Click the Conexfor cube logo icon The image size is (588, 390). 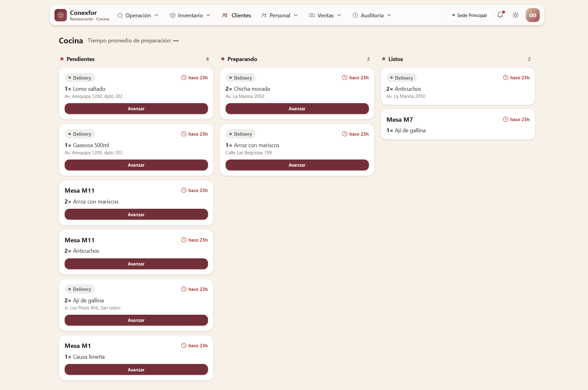pyautogui.click(x=61, y=15)
